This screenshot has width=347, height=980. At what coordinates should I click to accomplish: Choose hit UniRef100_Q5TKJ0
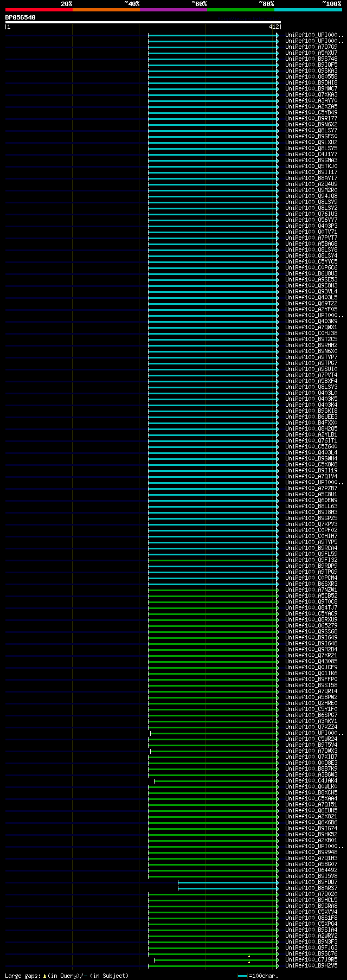pyautogui.click(x=311, y=166)
